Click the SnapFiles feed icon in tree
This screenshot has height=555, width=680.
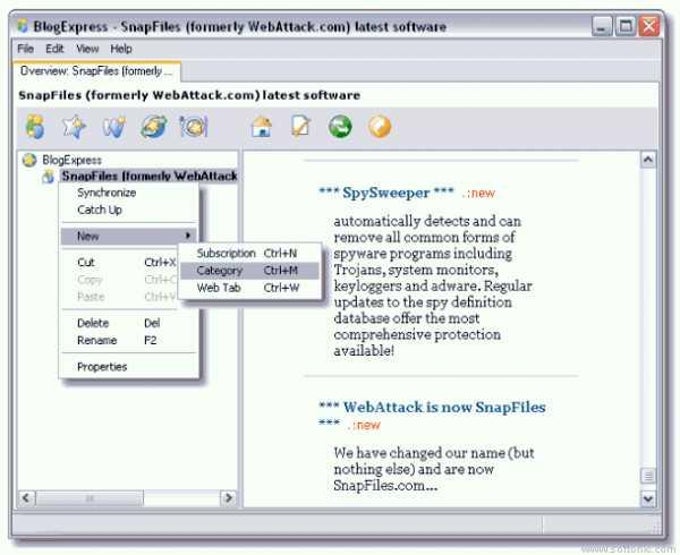(48, 176)
